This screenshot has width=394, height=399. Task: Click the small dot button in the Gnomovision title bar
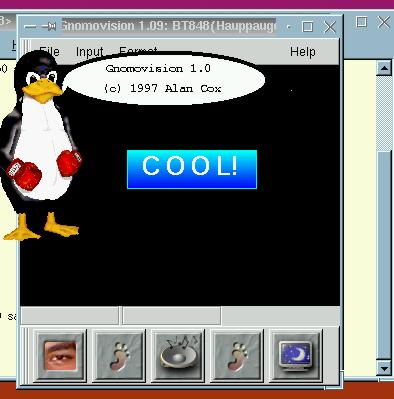[x=289, y=26]
